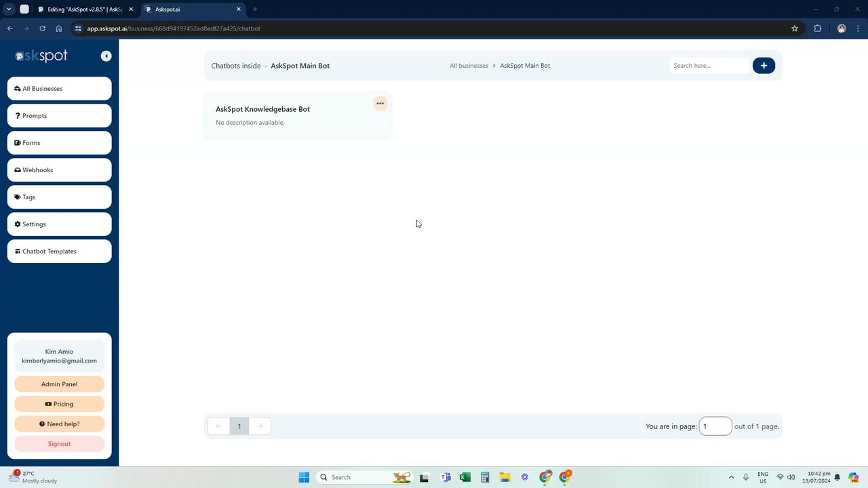Click the microphone icon in the system tray
The width and height of the screenshot is (868, 488).
pos(746,477)
